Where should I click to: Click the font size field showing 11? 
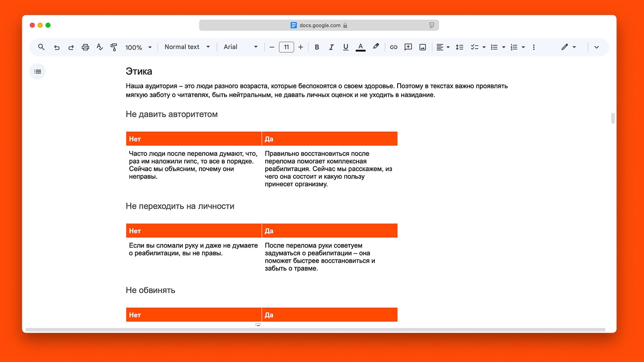point(286,47)
